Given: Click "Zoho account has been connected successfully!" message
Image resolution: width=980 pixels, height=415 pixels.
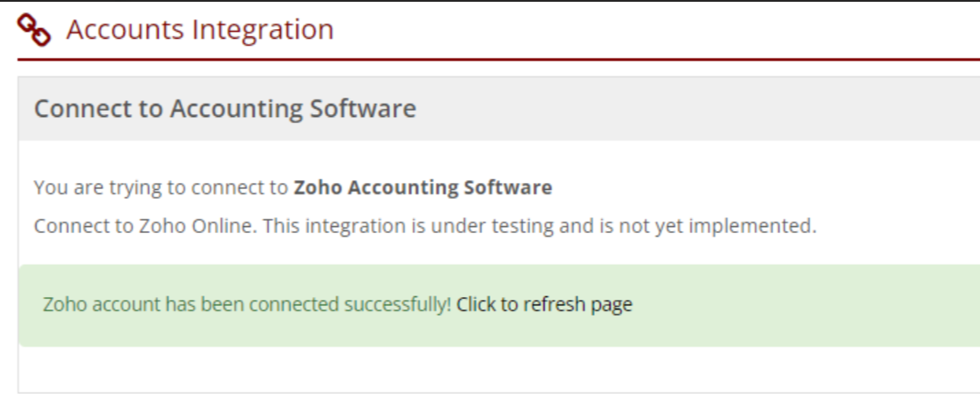Looking at the screenshot, I should (x=247, y=305).
